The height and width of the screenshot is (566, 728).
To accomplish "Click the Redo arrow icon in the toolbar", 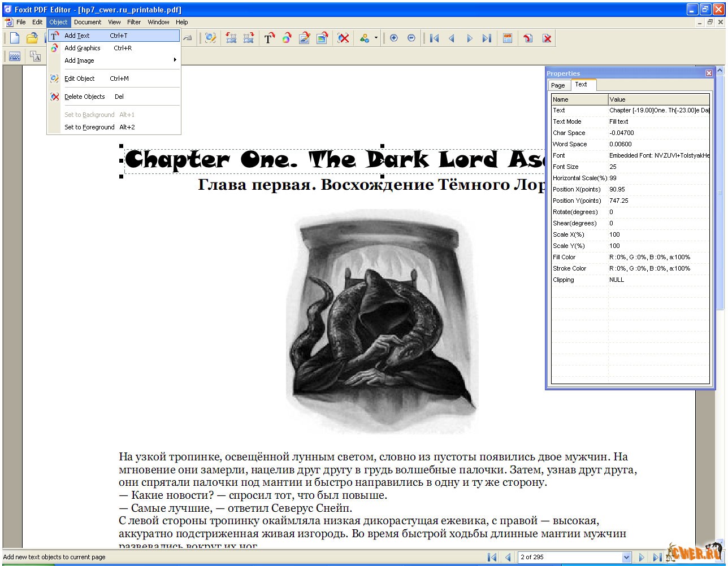I will (188, 38).
